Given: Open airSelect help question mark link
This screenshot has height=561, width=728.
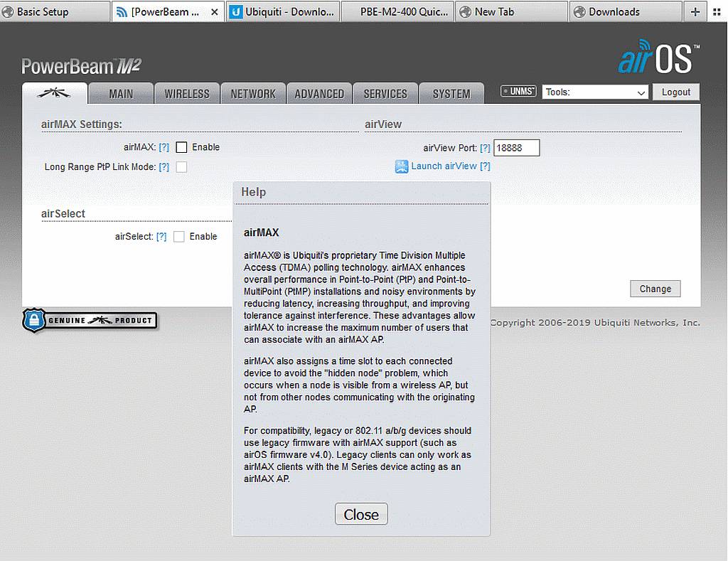Looking at the screenshot, I should (161, 236).
